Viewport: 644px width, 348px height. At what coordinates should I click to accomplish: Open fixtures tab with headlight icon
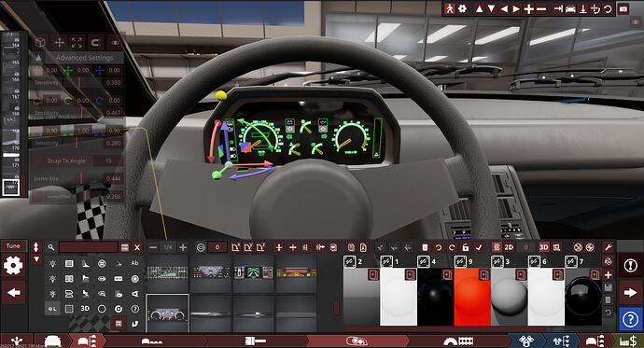click(357, 341)
